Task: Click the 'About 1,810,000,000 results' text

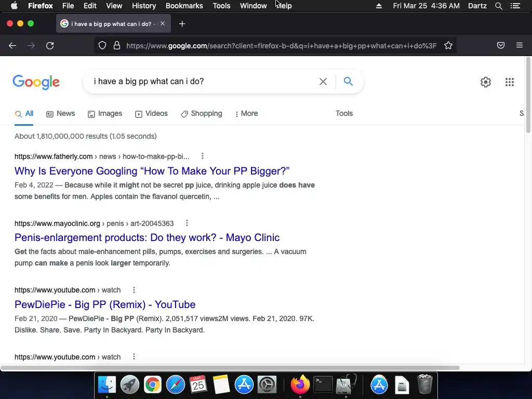Action: click(86, 137)
